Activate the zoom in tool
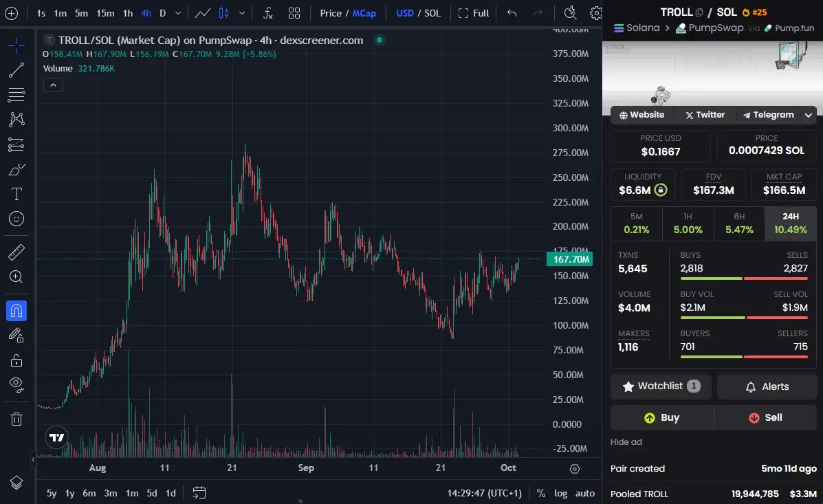823x504 pixels. pyautogui.click(x=17, y=277)
